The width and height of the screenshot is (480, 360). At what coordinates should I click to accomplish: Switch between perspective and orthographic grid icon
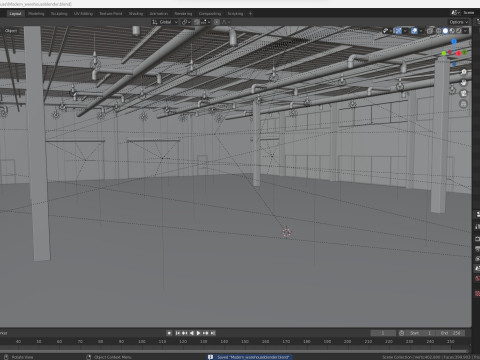(463, 104)
